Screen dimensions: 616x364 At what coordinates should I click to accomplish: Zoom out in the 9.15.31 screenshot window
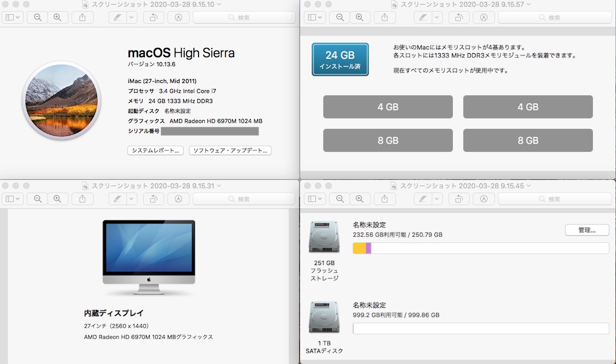pos(38,199)
